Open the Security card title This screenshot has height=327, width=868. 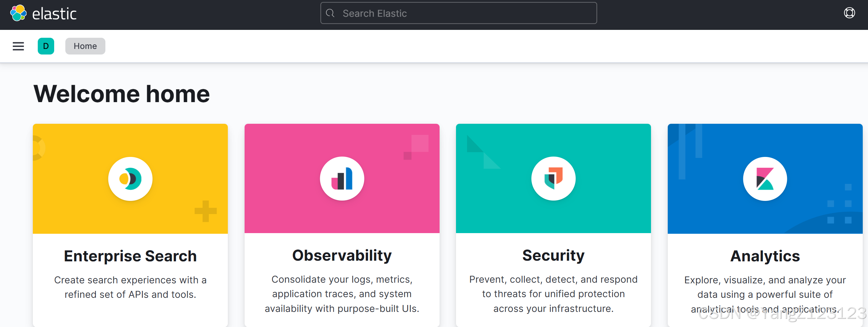tap(553, 255)
